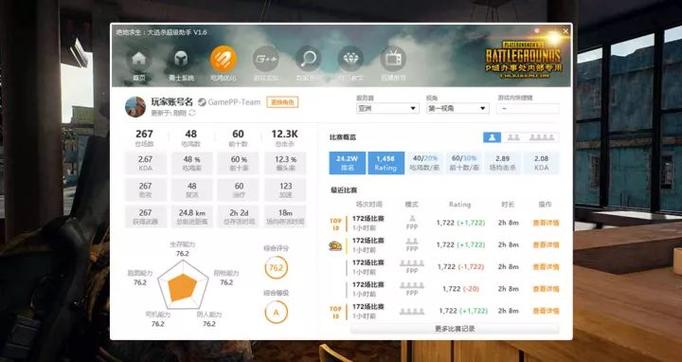682x362 pixels.
Task: Click the 123 stat box
Action: click(x=285, y=190)
